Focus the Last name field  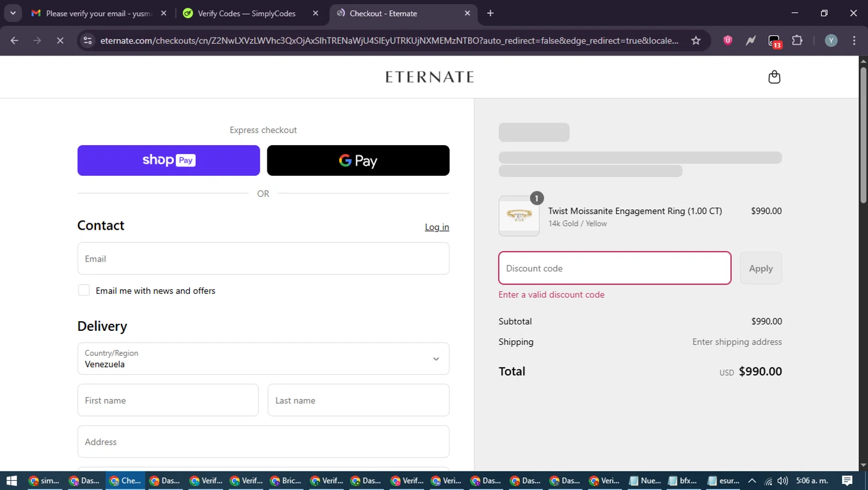358,400
